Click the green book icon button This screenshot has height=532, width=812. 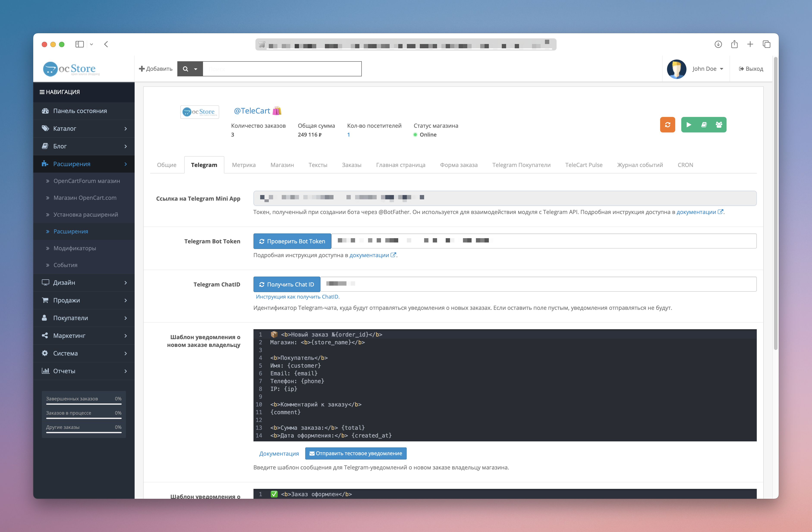pos(704,124)
